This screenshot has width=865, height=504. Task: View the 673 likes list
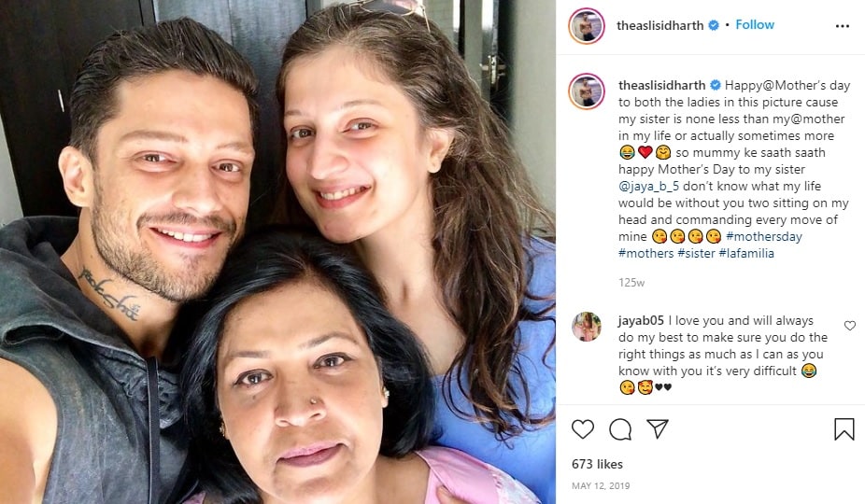click(x=597, y=464)
